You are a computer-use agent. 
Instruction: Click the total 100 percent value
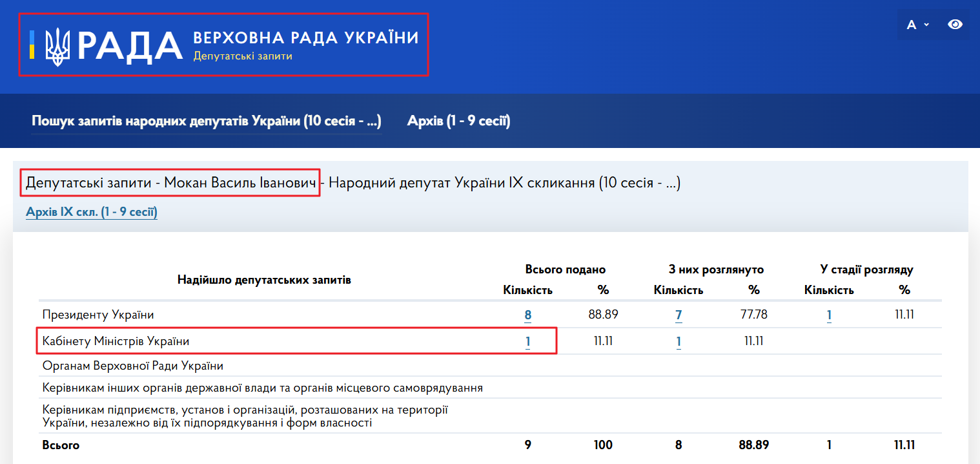tap(603, 445)
